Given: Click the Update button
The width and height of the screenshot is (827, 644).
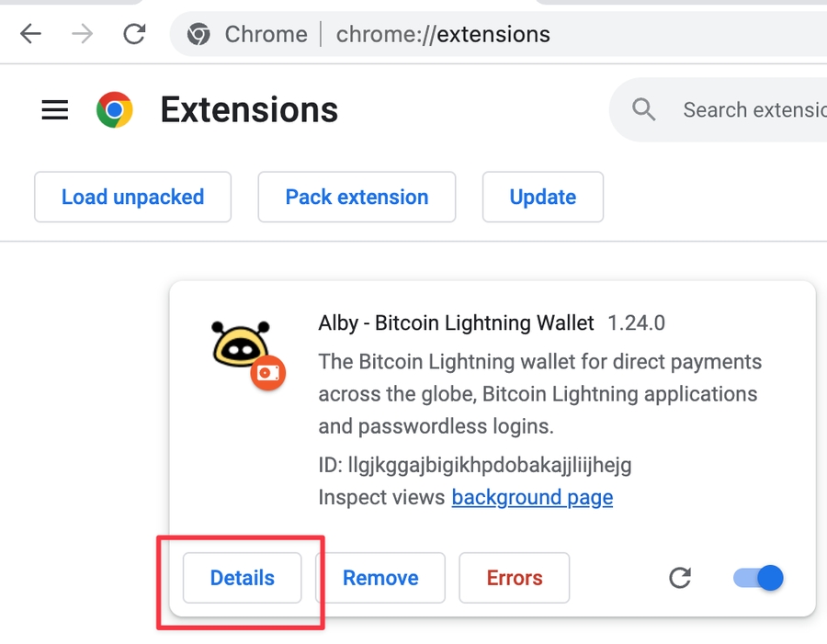Looking at the screenshot, I should pos(542,197).
